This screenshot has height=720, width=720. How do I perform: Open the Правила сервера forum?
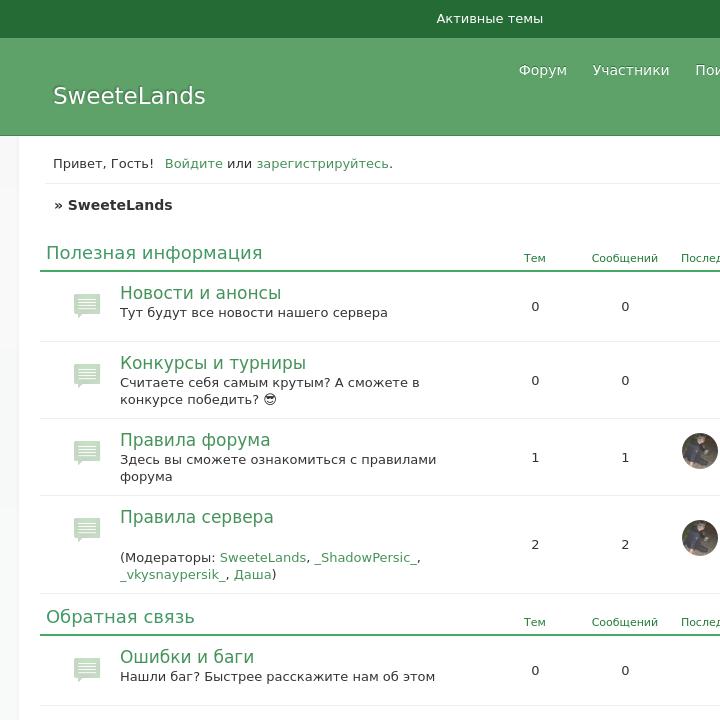197,517
